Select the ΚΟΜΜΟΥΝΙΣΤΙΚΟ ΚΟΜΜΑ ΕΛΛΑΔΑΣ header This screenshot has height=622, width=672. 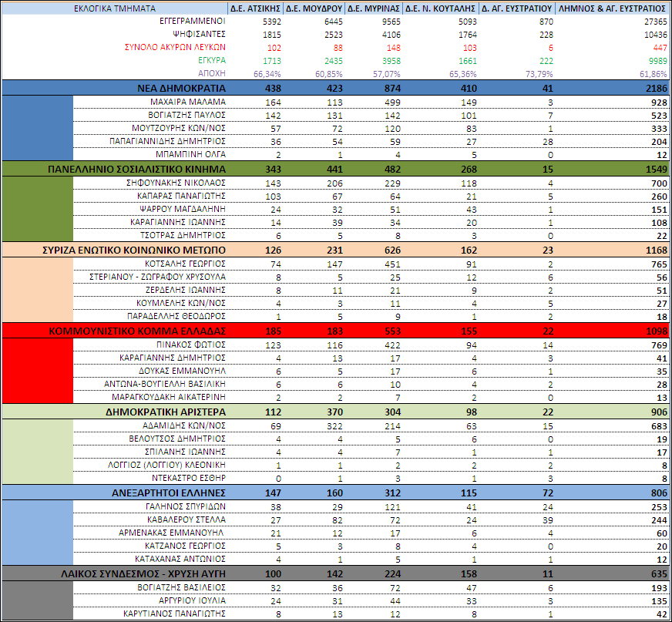pos(137,331)
